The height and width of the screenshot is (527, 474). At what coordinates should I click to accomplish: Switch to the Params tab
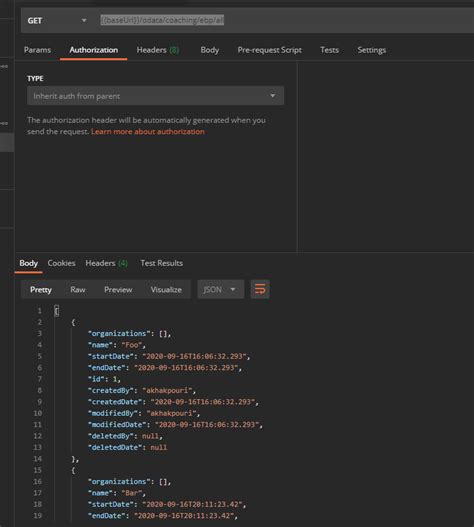pos(37,50)
